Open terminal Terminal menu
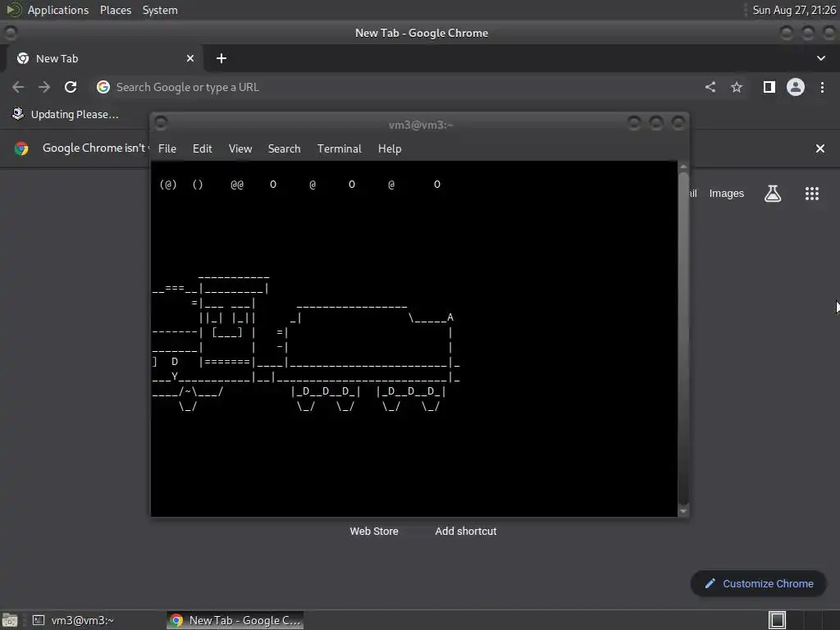Image resolution: width=840 pixels, height=630 pixels. point(339,148)
